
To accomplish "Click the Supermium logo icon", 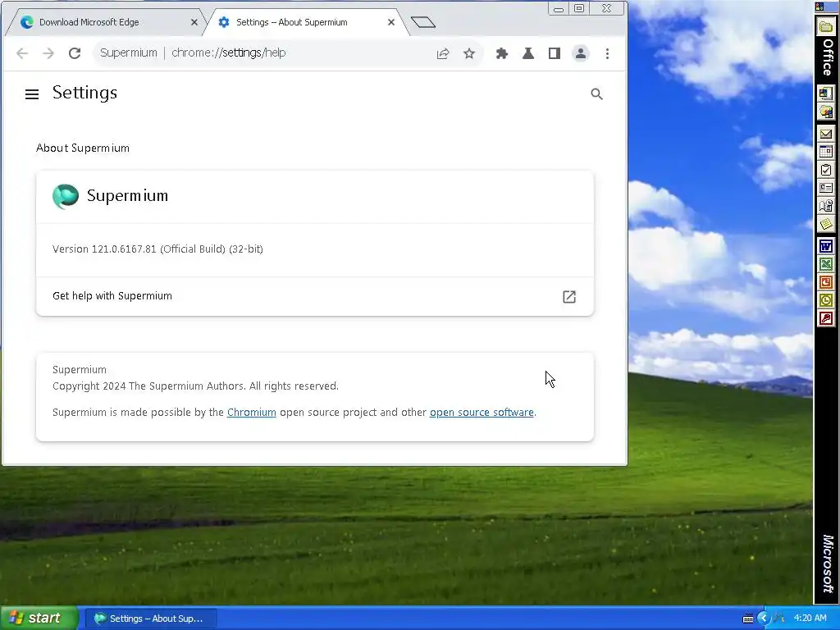I will pyautogui.click(x=66, y=196).
